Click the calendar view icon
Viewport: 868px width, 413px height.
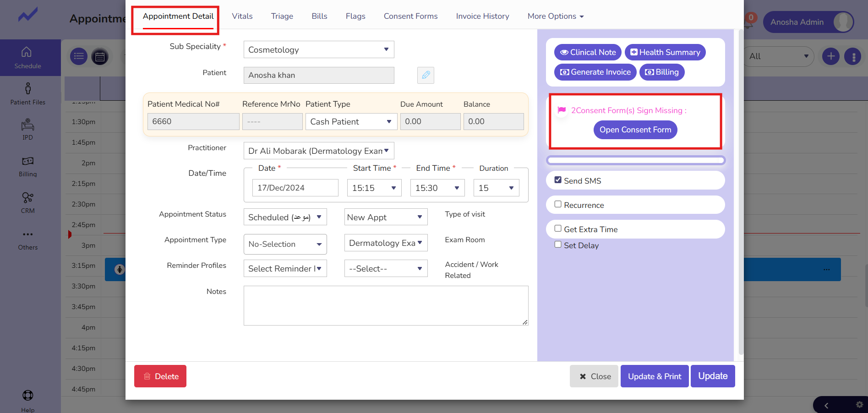[x=100, y=56]
